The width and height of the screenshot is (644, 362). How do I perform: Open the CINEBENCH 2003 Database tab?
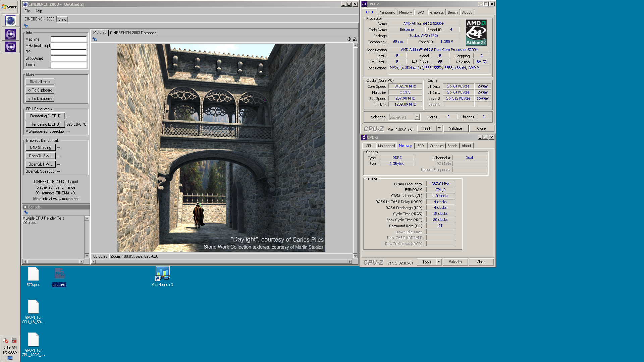point(133,33)
